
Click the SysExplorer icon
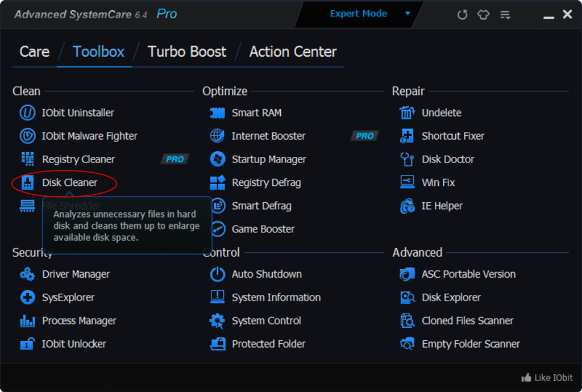[x=27, y=298]
